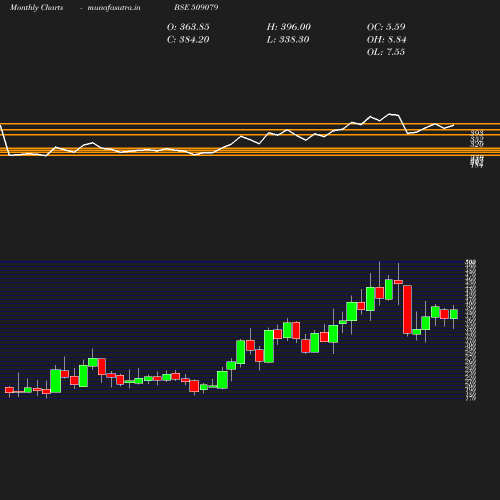Image resolution: width=500 pixels, height=500 pixels.
Task: Click the low value 'L: 338.30'
Action: [x=288, y=40]
